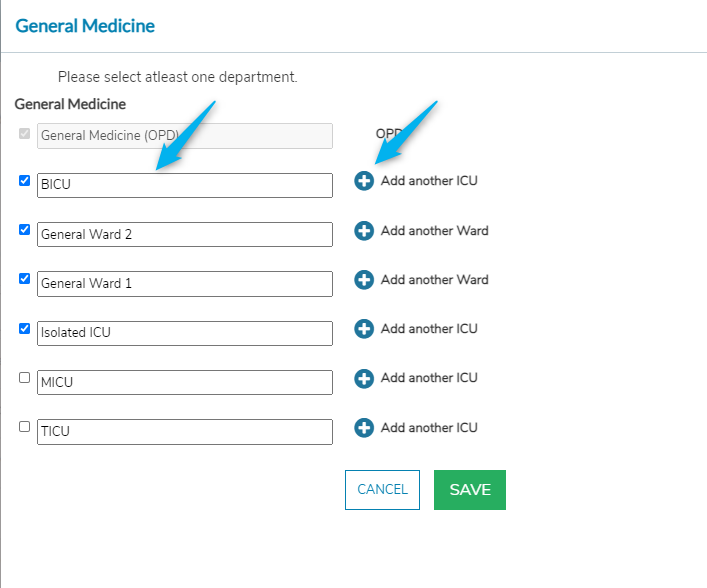Click the General Ward 1 text field

pyautogui.click(x=184, y=284)
